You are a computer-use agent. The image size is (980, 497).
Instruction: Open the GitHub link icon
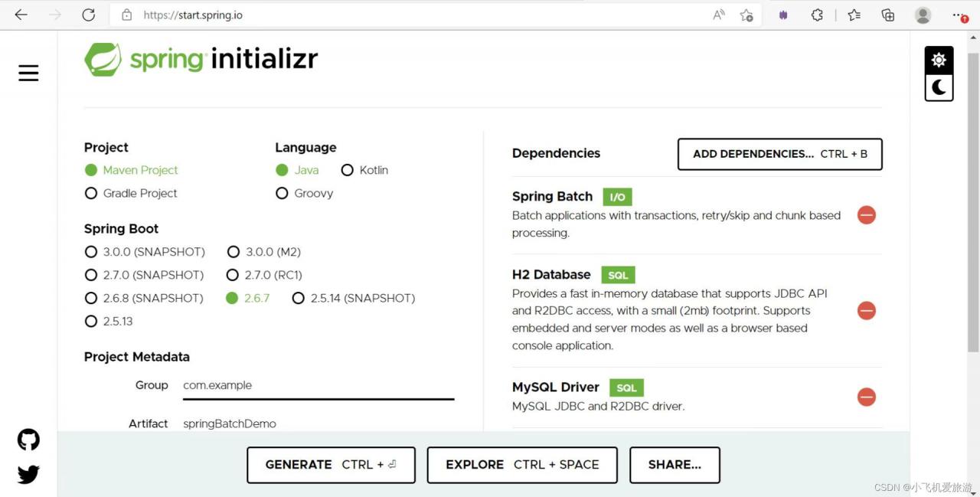click(x=28, y=440)
